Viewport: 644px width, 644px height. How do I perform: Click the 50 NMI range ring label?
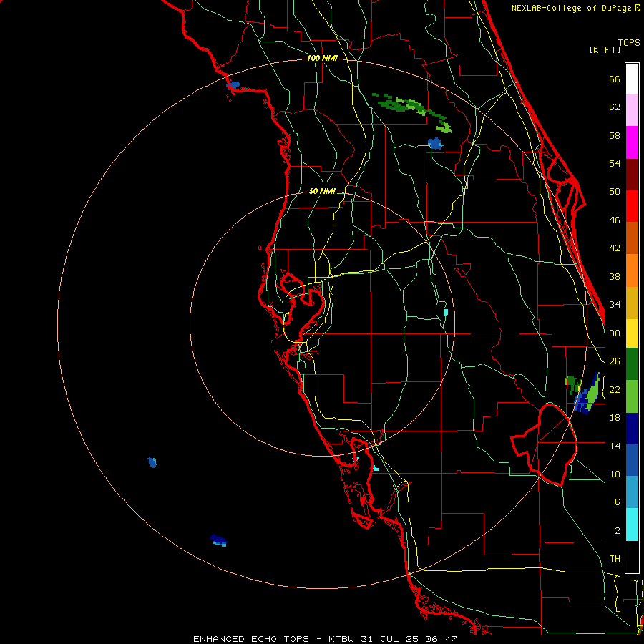(x=322, y=191)
